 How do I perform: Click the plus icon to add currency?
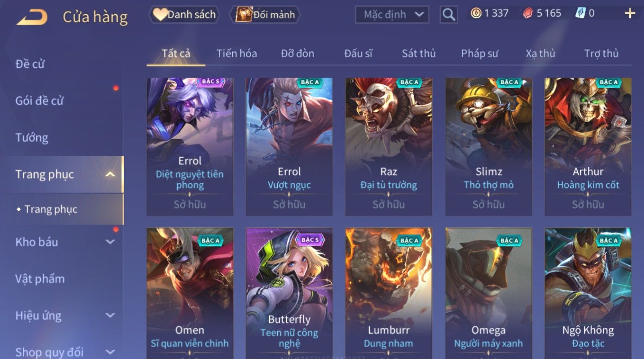point(630,13)
